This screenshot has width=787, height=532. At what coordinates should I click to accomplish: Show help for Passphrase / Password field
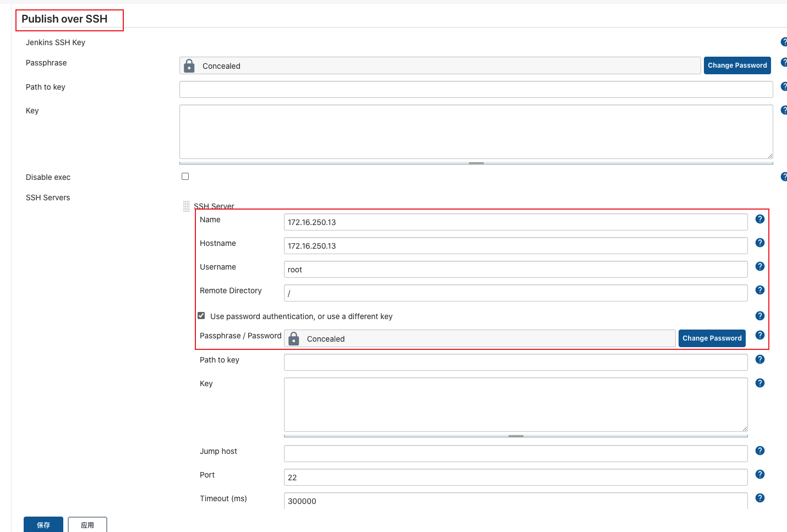coord(760,335)
